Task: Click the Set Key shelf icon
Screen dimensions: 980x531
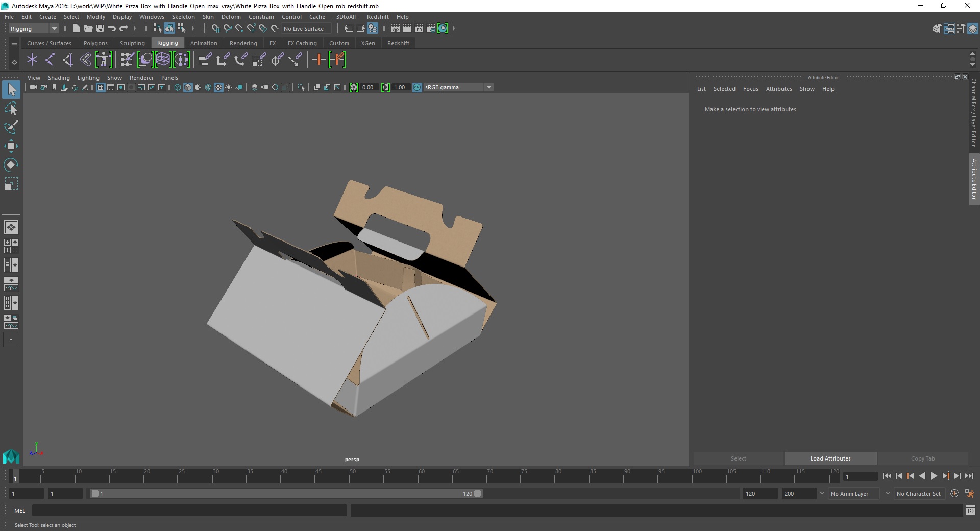Action: (319, 60)
